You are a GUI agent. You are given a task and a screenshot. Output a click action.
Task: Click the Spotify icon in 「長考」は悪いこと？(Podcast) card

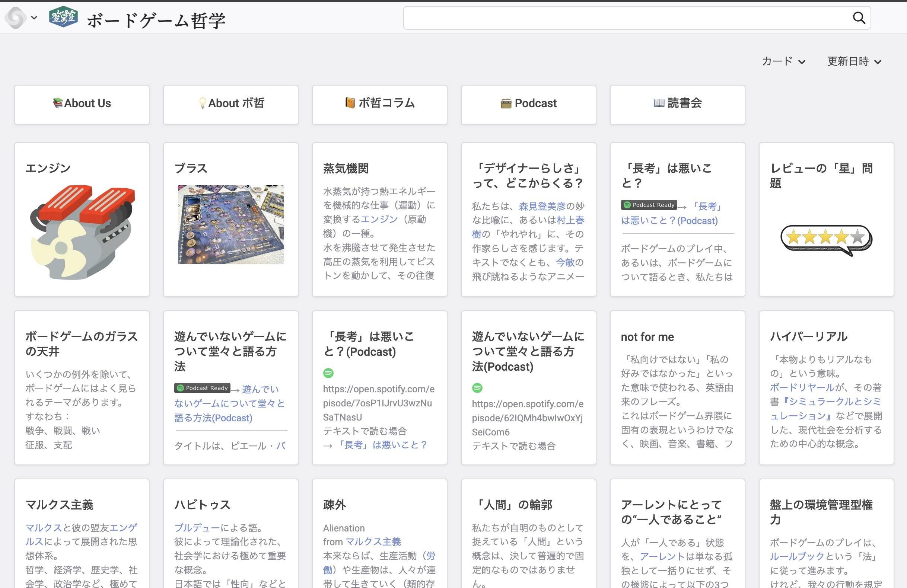pos(328,373)
